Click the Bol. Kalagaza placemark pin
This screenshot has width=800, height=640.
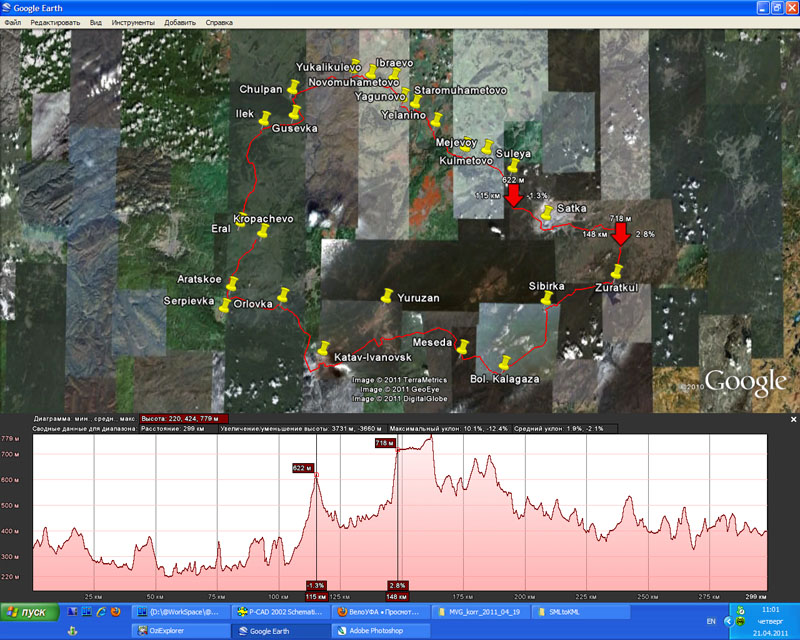point(504,363)
